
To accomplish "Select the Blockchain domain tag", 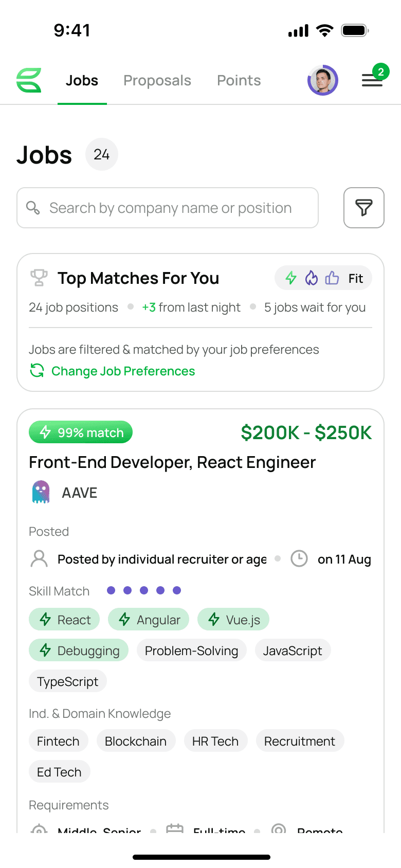I will click(x=136, y=741).
